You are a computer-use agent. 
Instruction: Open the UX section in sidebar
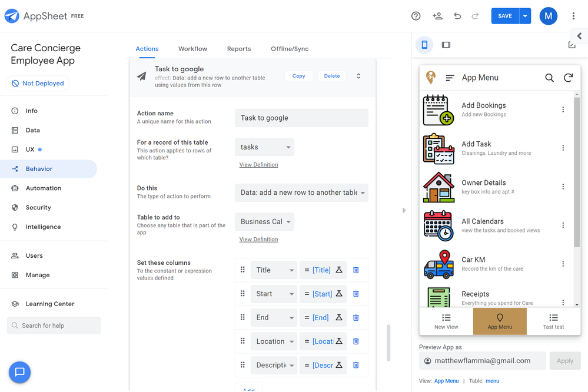tap(30, 150)
